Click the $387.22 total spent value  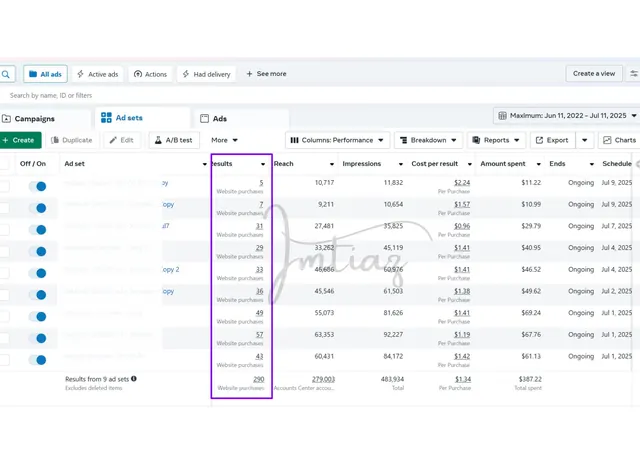[x=530, y=379]
